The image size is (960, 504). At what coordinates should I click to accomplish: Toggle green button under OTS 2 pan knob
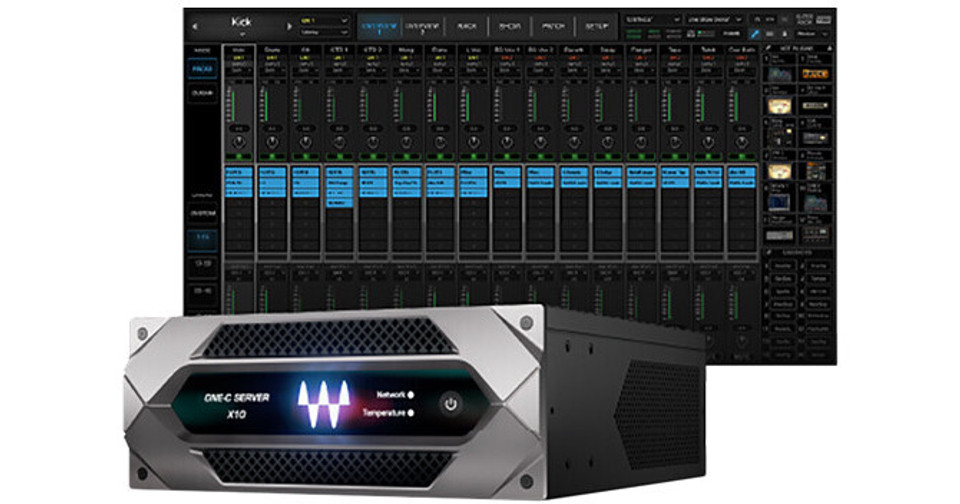pyautogui.click(x=372, y=157)
